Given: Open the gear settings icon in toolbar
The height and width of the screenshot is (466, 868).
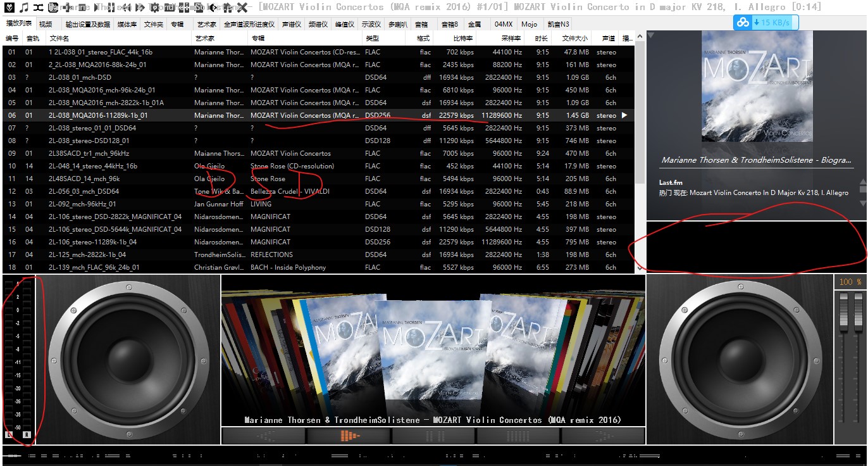Looking at the screenshot, I should tap(154, 8).
